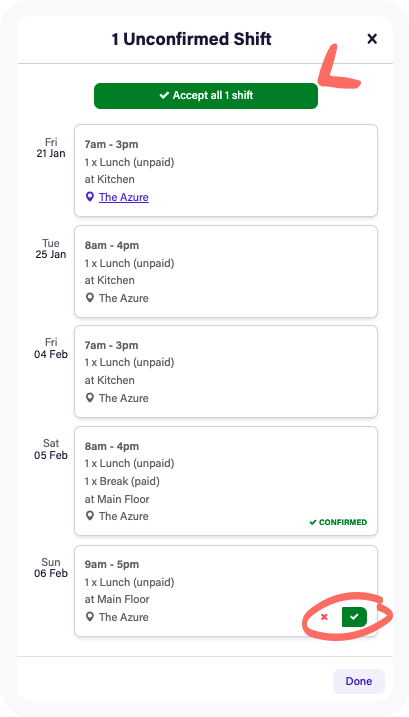Click the 1 Unconfirmed Shift title
409x717 pixels.
[191, 39]
